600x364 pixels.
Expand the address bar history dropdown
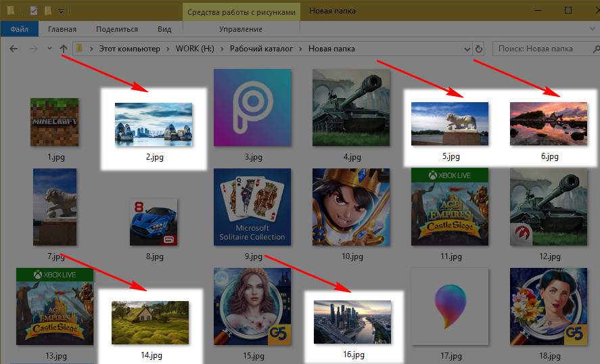coord(467,49)
